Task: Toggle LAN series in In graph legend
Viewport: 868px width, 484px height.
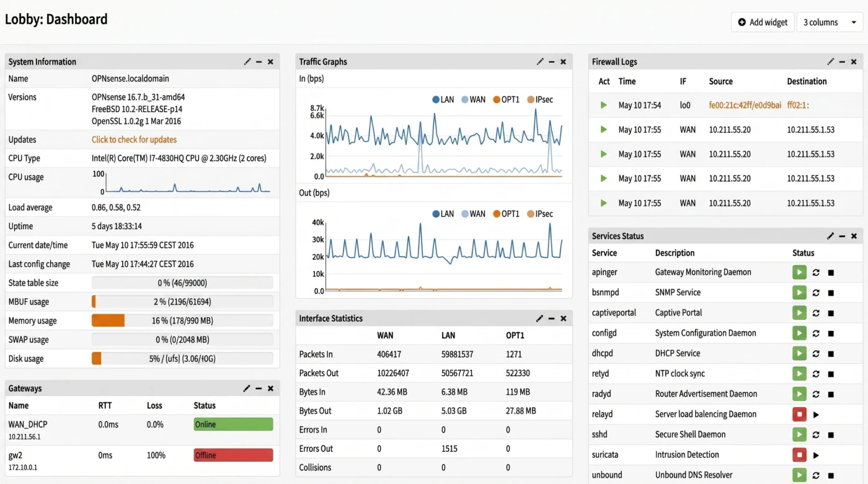Action: [x=443, y=99]
